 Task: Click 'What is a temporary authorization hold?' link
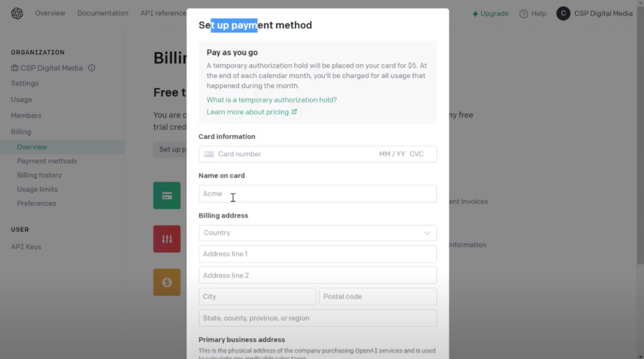point(272,100)
